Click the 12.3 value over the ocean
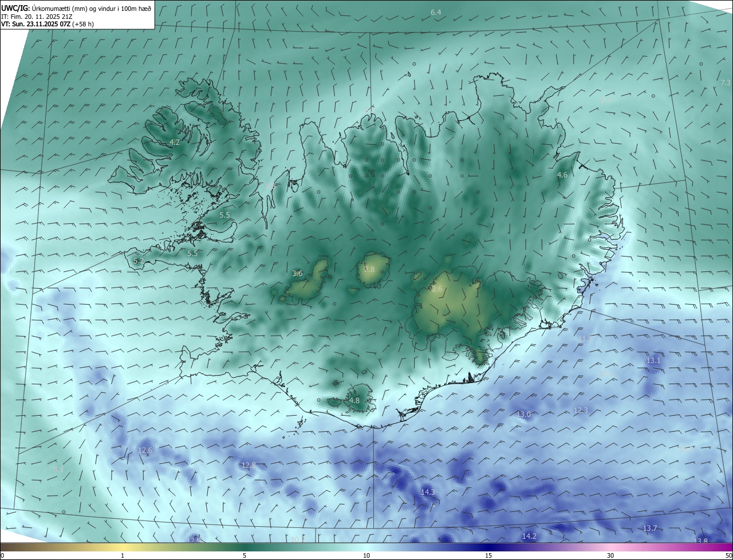The height and width of the screenshot is (560, 733). click(x=581, y=410)
